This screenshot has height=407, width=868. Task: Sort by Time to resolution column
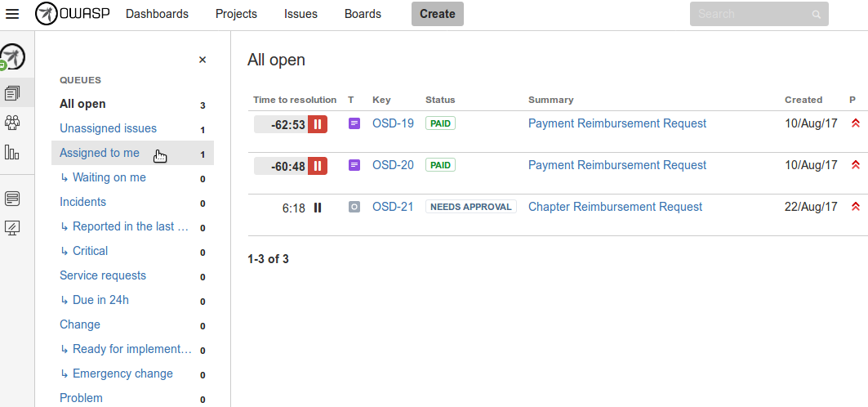pyautogui.click(x=295, y=100)
